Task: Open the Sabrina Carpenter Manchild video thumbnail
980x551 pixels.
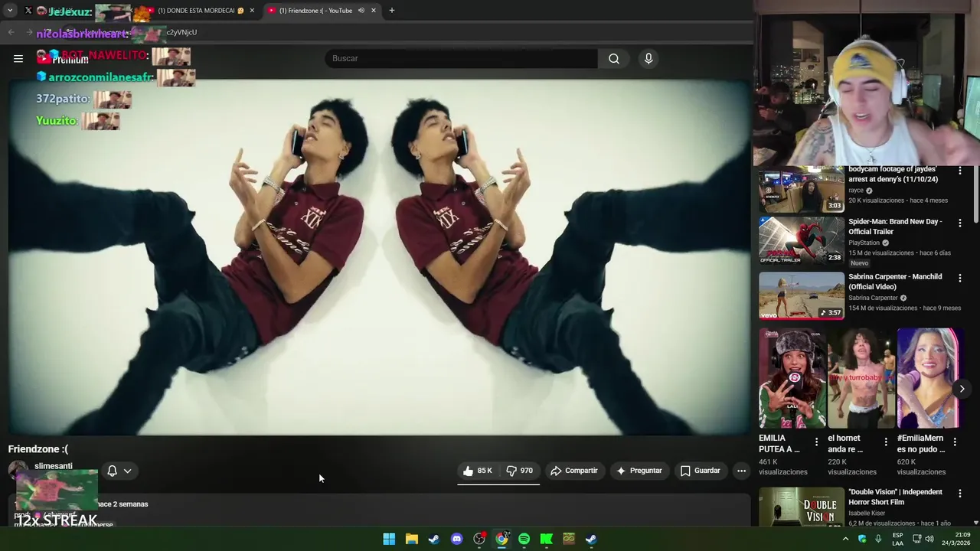Action: click(802, 295)
